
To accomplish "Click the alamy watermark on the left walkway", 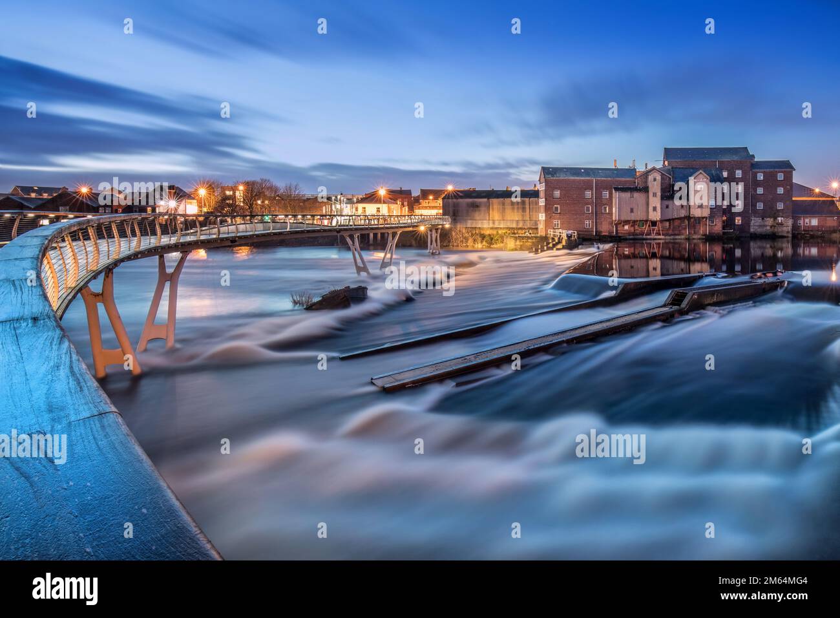I will point(33,447).
